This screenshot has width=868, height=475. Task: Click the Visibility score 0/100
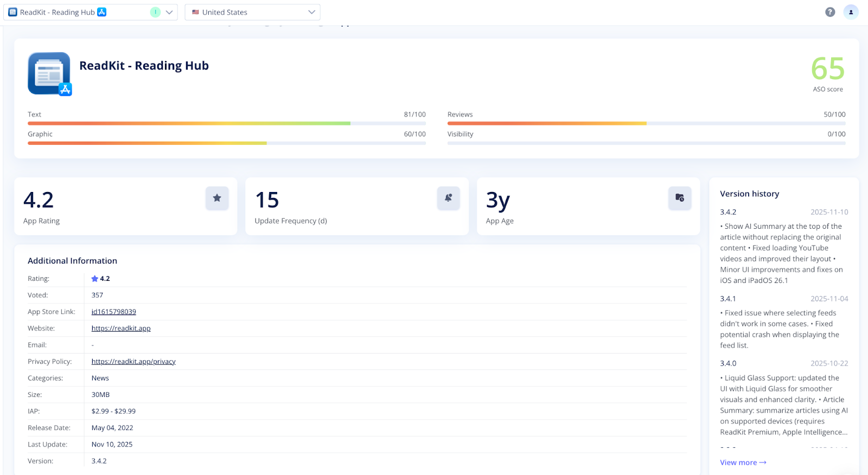[837, 134]
